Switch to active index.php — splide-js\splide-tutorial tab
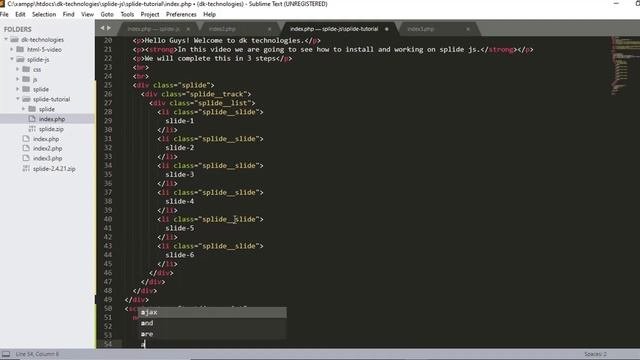640x360 pixels. click(x=334, y=29)
